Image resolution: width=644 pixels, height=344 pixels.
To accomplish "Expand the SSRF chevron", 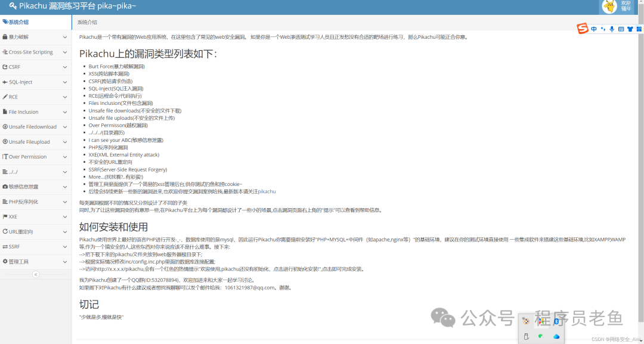I will coord(65,247).
